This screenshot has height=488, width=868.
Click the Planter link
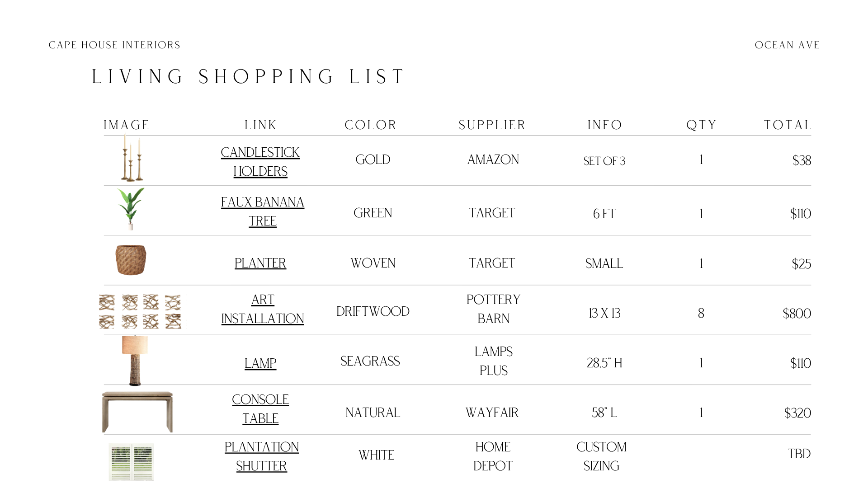coord(260,263)
